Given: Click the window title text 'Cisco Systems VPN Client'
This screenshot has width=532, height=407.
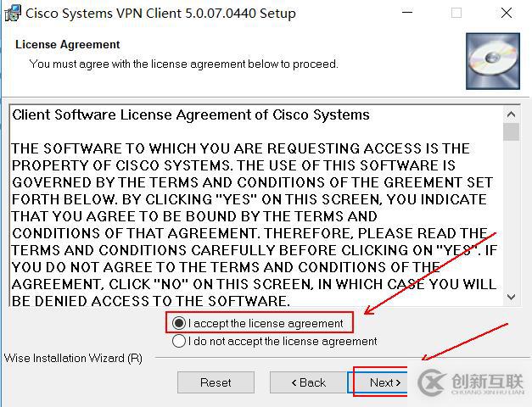Looking at the screenshot, I should pyautogui.click(x=104, y=14).
